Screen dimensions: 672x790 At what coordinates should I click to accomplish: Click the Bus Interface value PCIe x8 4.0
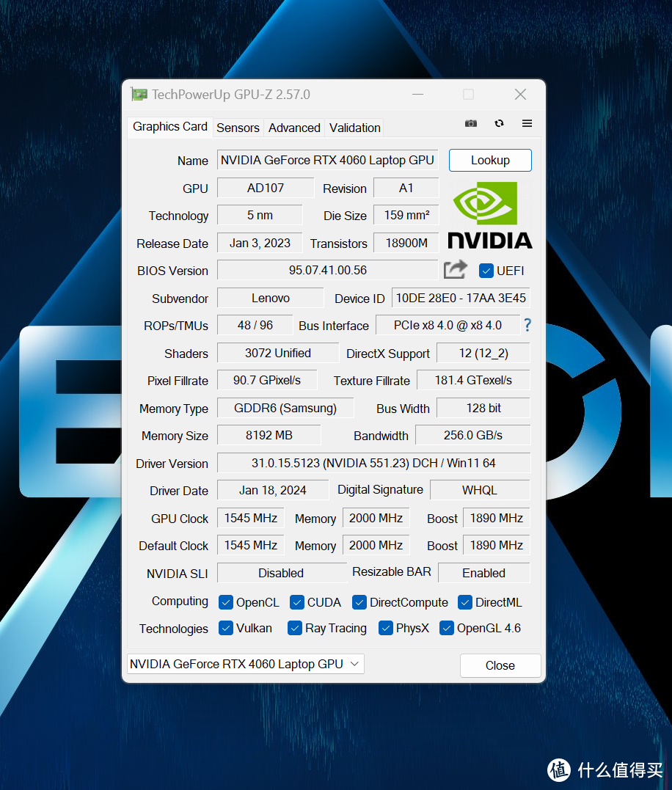point(448,325)
